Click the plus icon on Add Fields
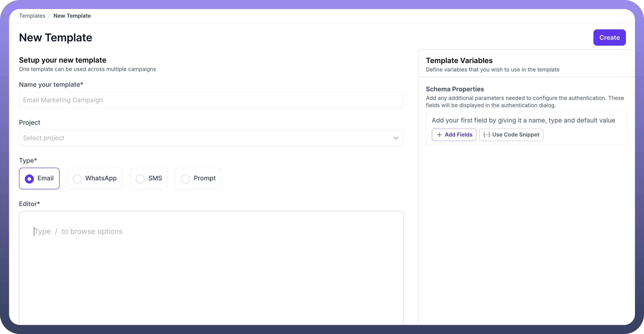Viewport: 644px width, 334px height. click(x=439, y=135)
